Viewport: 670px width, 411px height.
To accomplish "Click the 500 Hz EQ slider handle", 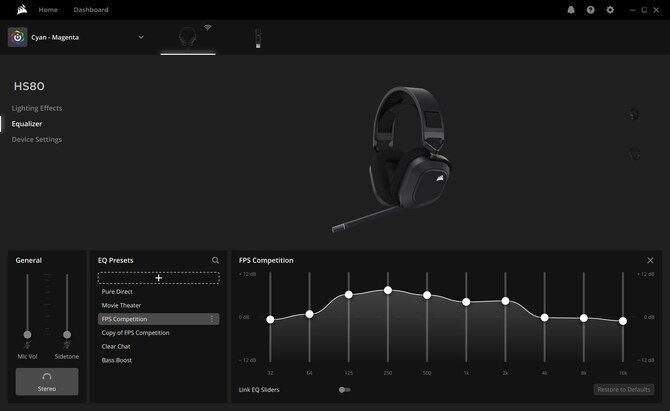I will [x=427, y=295].
